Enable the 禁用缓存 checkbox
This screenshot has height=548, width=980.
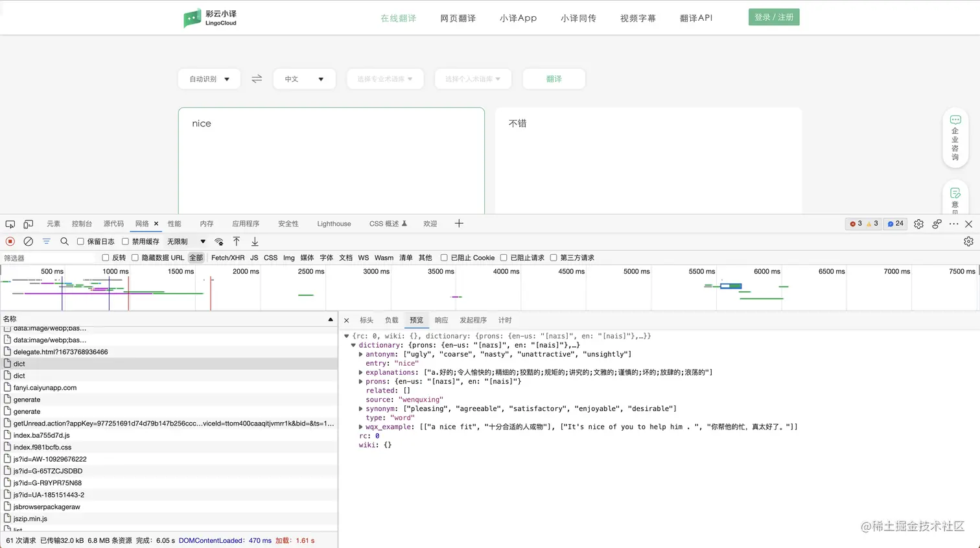[x=125, y=241]
